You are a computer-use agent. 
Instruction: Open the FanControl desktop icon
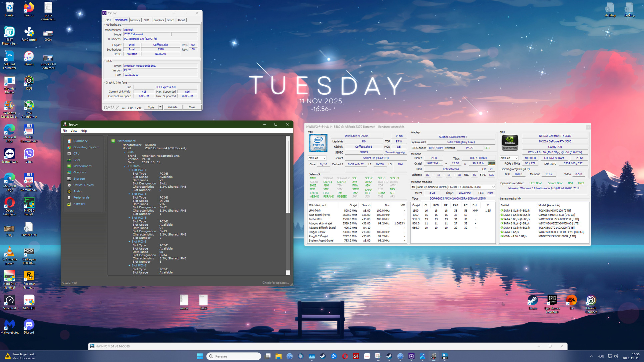[29, 32]
